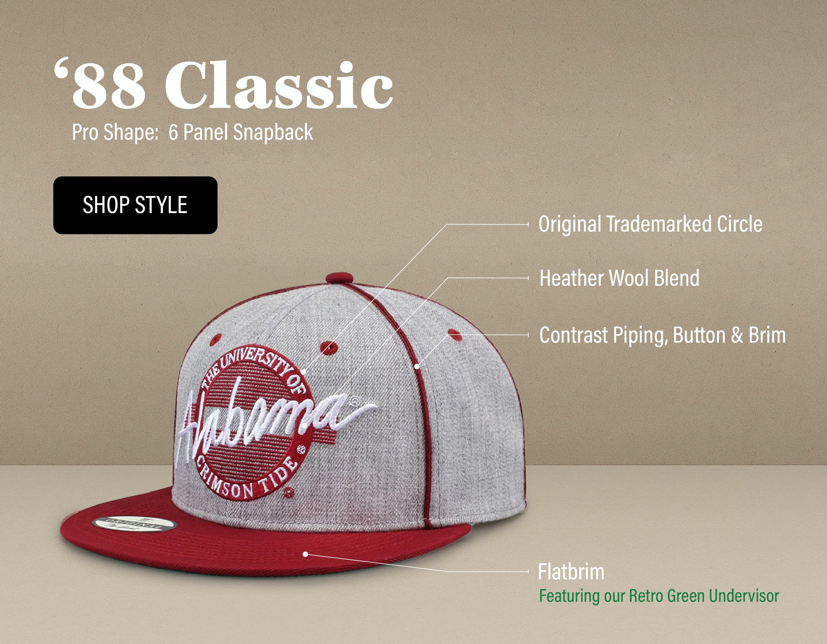Click the white dot on the flat brim
827x644 pixels.
306,554
